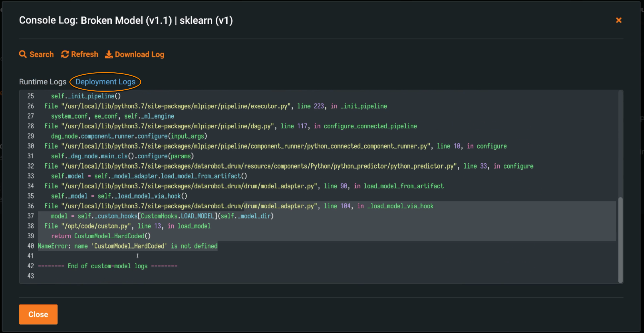644x333 pixels.
Task: Switch to Runtime Logs tab
Action: 43,82
